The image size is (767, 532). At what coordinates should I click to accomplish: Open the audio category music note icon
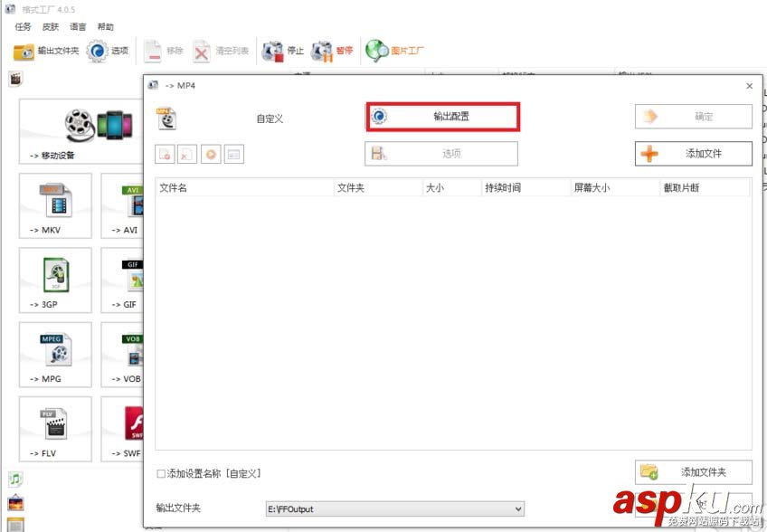coord(15,479)
